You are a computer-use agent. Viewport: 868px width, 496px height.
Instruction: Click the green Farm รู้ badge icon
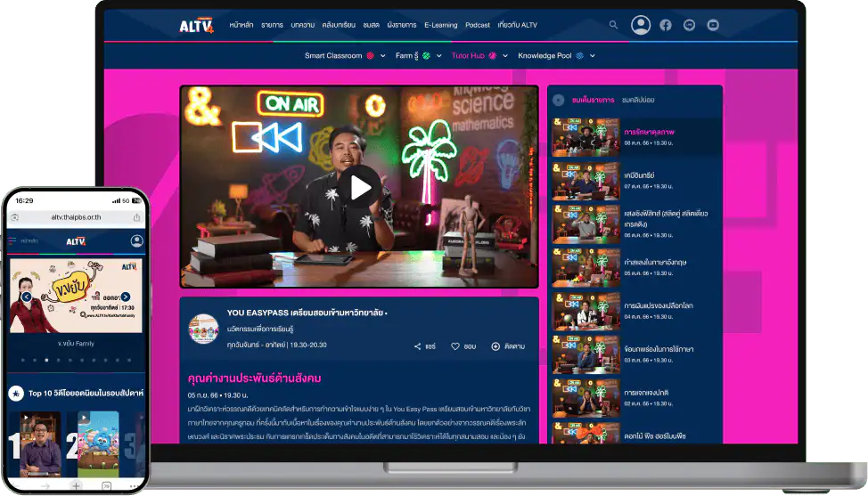(426, 56)
